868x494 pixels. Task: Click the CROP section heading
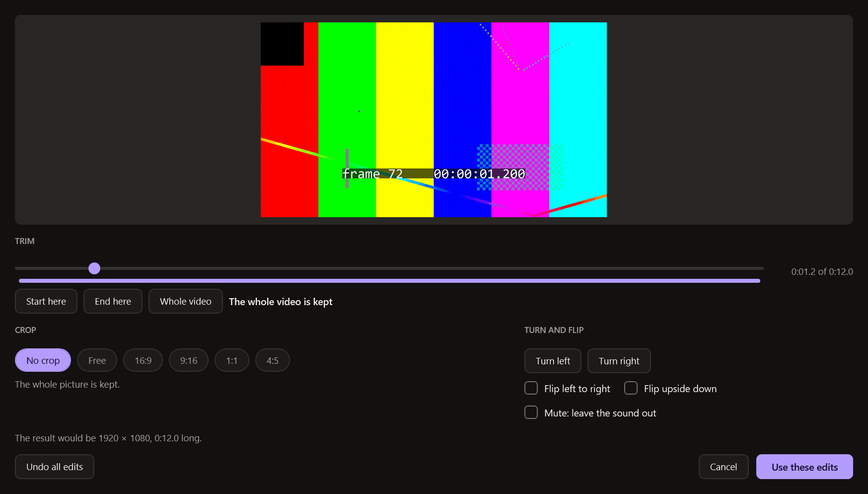click(x=25, y=330)
